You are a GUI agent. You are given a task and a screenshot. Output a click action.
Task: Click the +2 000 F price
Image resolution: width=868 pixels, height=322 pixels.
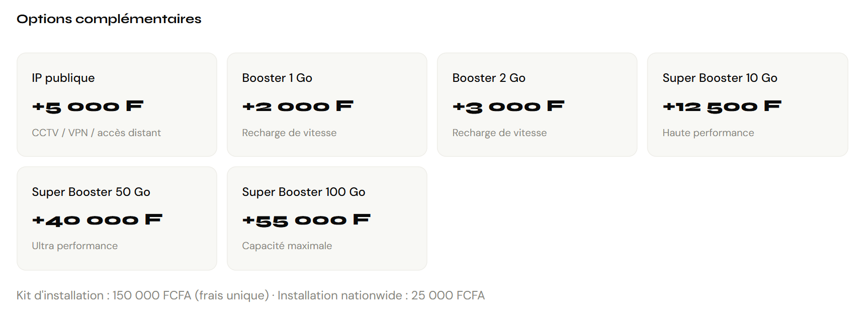298,106
